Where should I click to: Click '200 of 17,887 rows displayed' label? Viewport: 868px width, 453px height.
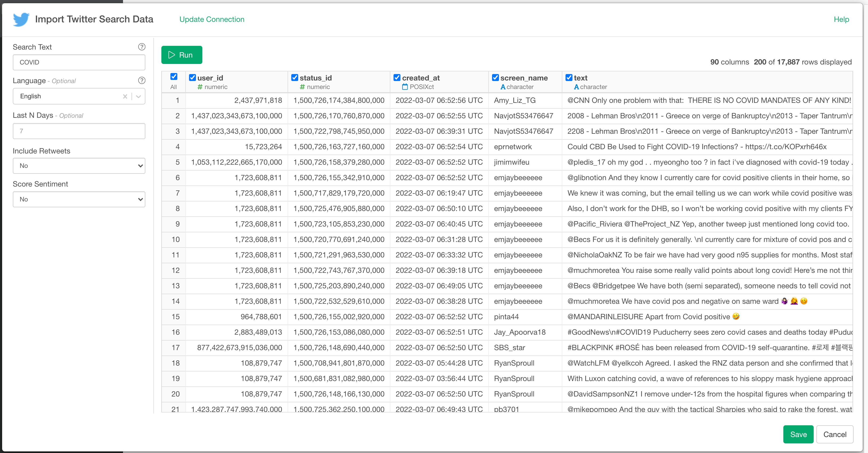click(x=803, y=62)
